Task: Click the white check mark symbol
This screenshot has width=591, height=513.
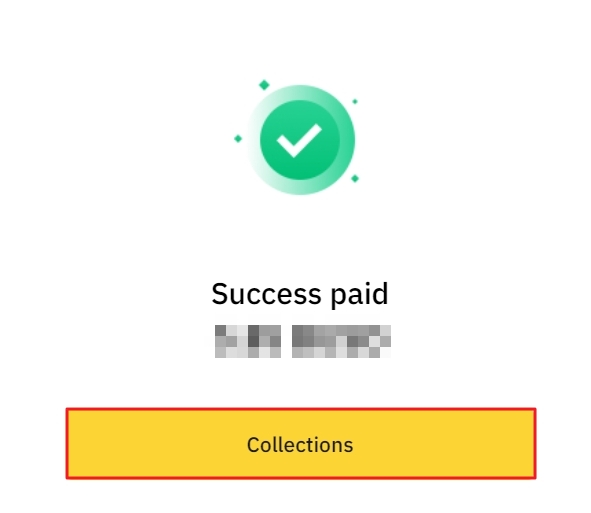Action: click(299, 140)
